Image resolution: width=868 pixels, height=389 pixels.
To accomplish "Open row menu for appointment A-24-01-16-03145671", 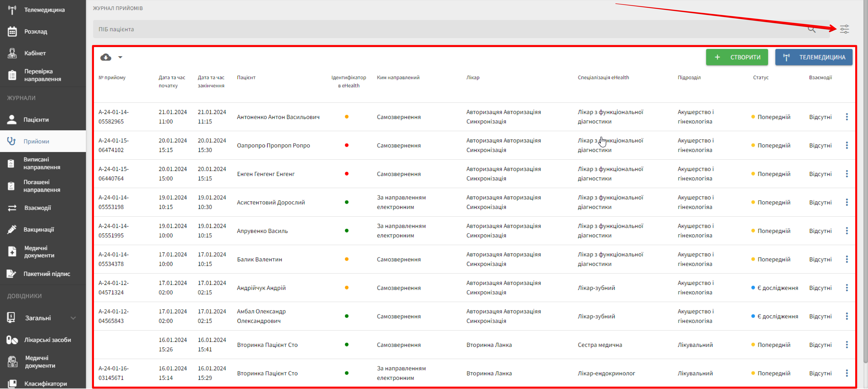I will pyautogui.click(x=847, y=373).
